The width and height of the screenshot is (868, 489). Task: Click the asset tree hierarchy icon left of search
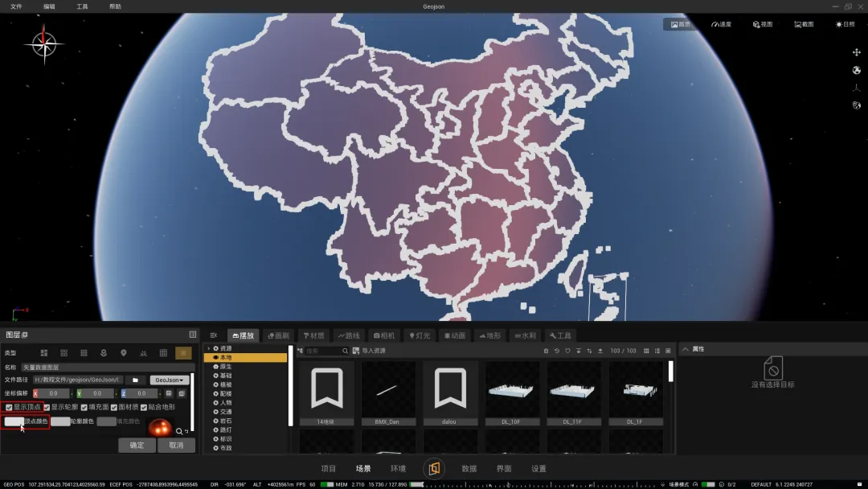click(300, 351)
